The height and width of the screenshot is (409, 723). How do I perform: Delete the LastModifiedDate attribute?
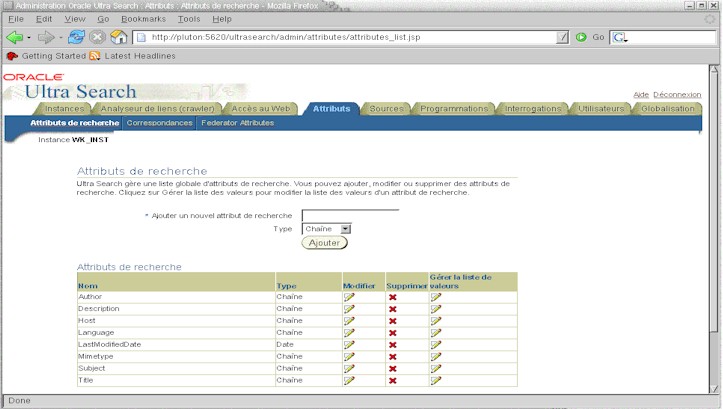(x=392, y=345)
